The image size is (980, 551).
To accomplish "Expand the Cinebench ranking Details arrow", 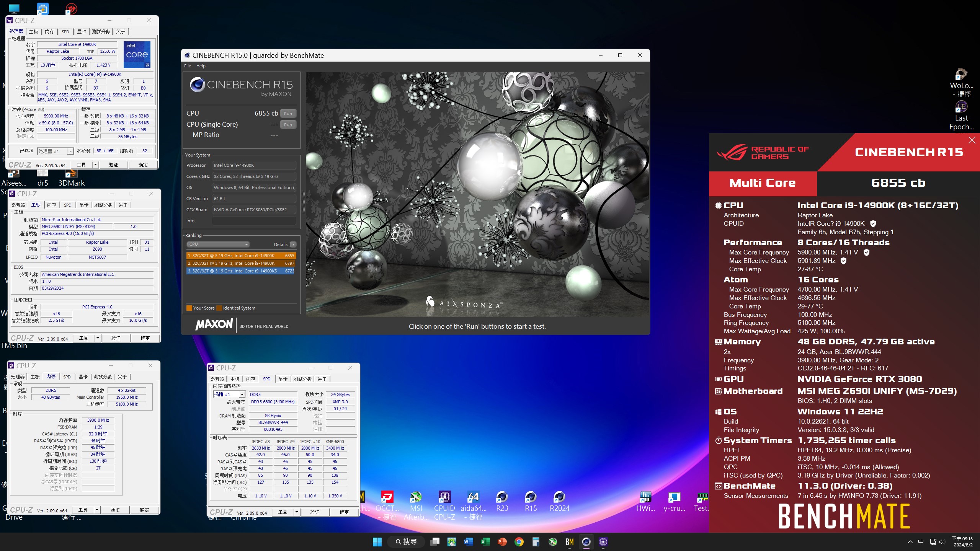I will coord(293,245).
